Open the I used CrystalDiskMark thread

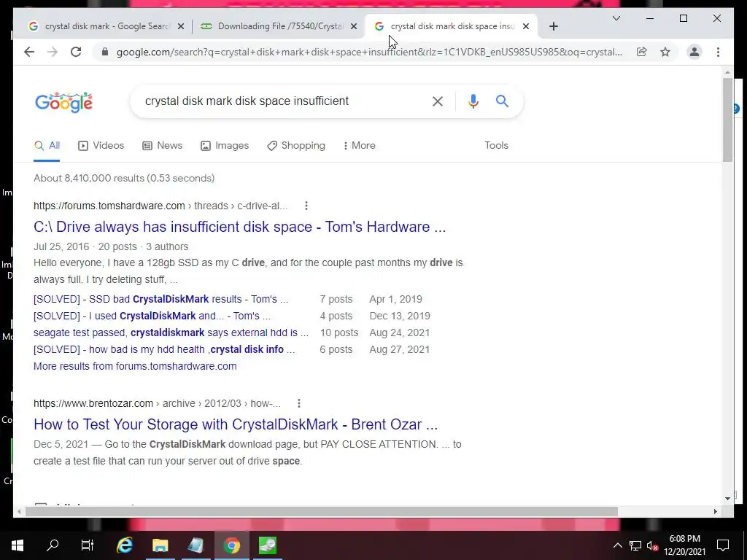(x=152, y=316)
